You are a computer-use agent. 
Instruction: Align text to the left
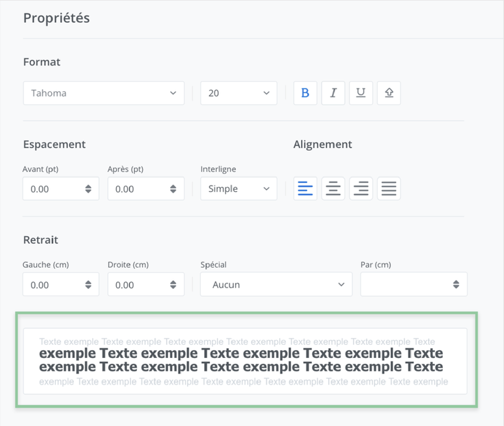point(305,189)
